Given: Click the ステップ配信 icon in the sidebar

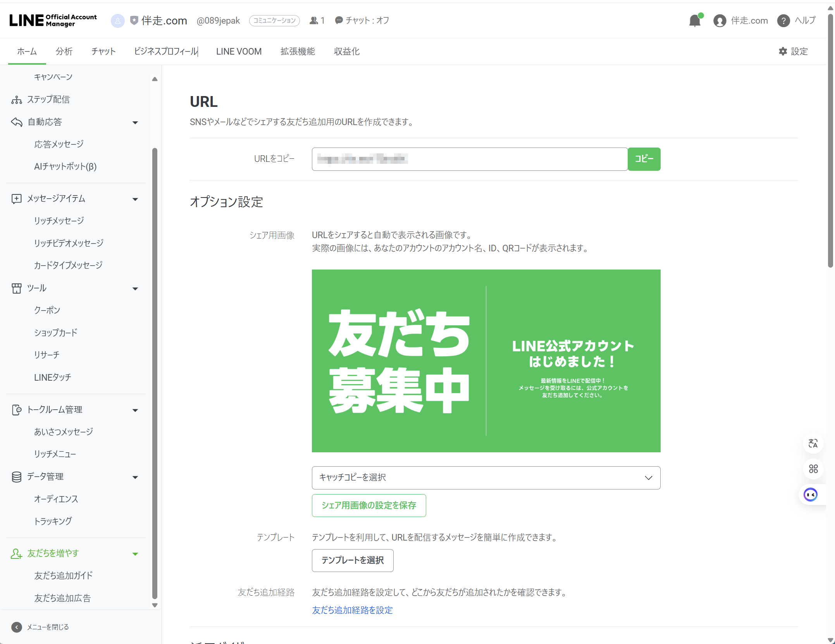Looking at the screenshot, I should coord(17,100).
